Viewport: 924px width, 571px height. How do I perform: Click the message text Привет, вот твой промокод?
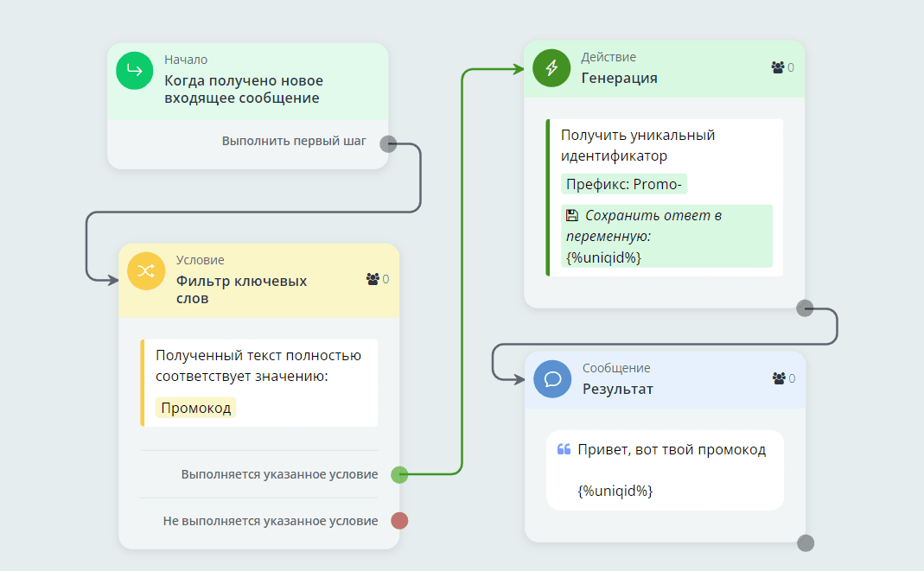(672, 450)
